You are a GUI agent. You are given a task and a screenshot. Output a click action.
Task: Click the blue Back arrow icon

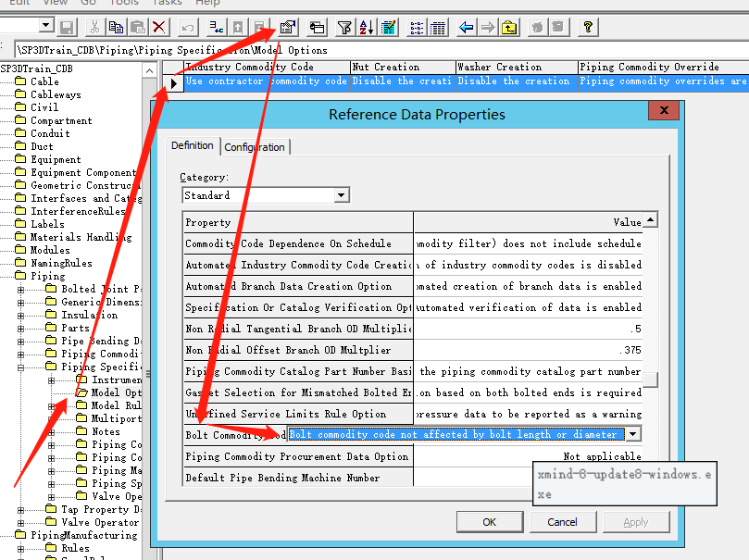coord(467,27)
